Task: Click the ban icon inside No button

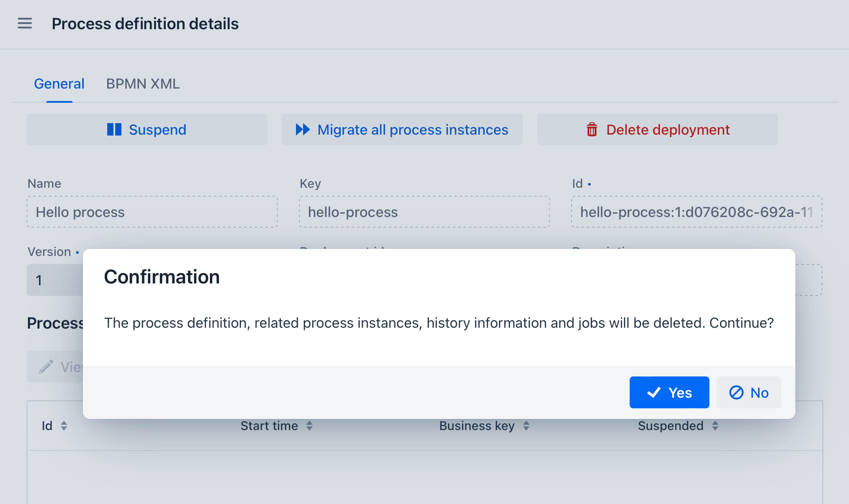Action: (x=736, y=392)
